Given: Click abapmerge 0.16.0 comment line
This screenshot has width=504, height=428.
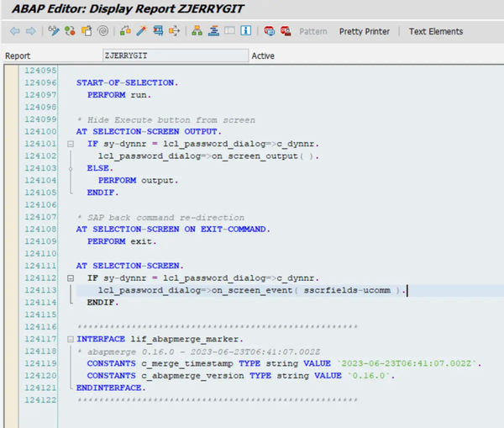Looking at the screenshot, I should click(198, 351).
